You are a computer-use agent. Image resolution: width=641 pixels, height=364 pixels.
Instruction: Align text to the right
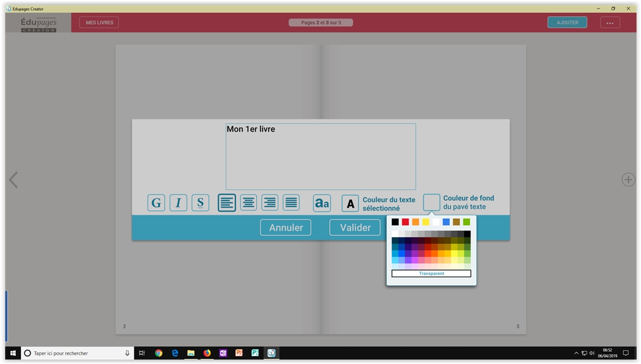270,203
